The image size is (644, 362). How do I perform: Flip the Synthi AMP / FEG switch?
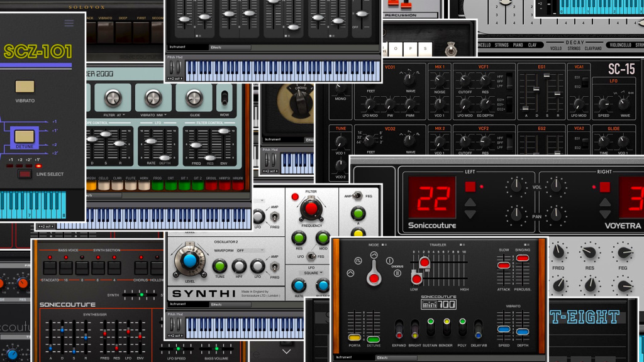(x=358, y=196)
